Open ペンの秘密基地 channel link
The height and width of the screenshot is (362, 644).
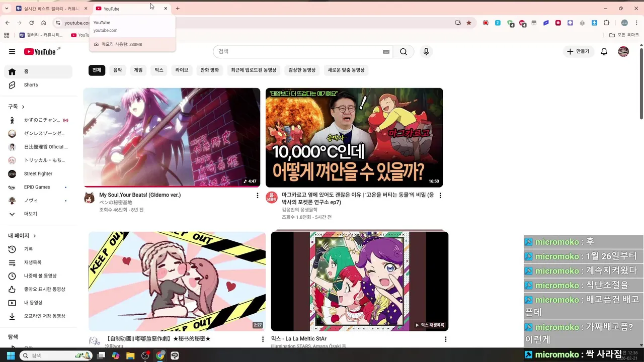(116, 202)
